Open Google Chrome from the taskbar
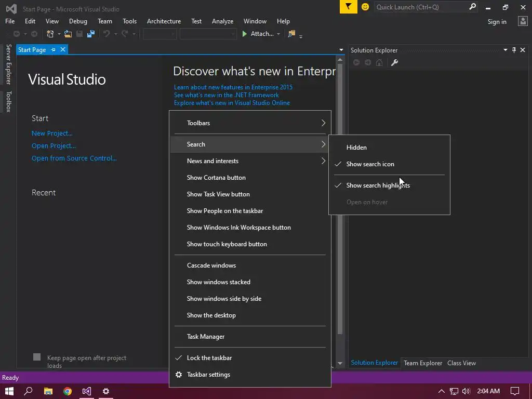Image resolution: width=532 pixels, height=399 pixels. pos(68,391)
